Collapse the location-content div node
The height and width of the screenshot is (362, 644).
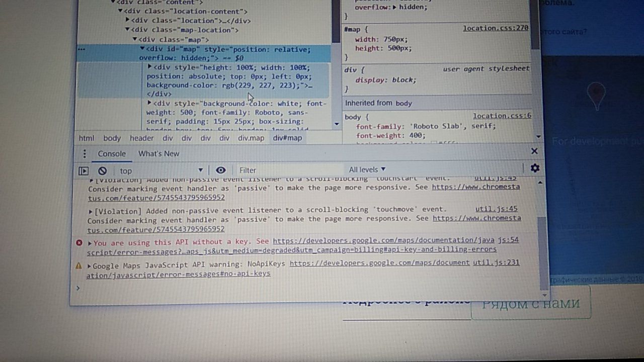[120, 11]
